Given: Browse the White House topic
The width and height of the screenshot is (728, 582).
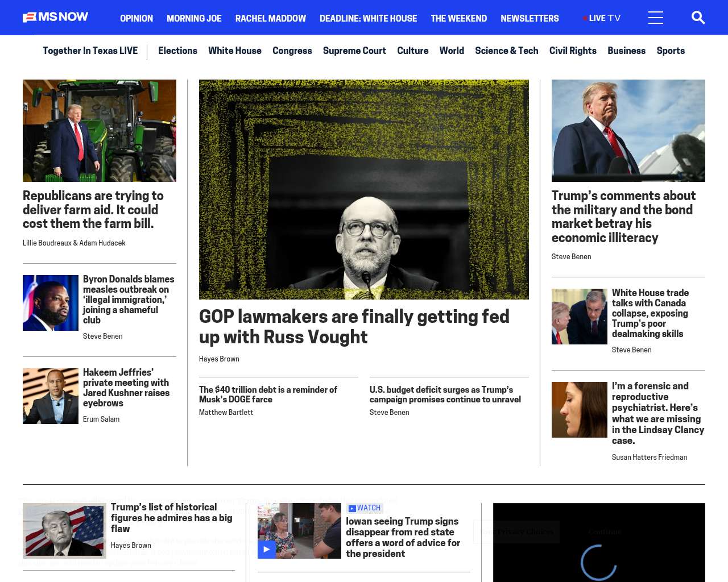Looking at the screenshot, I should coord(235,51).
